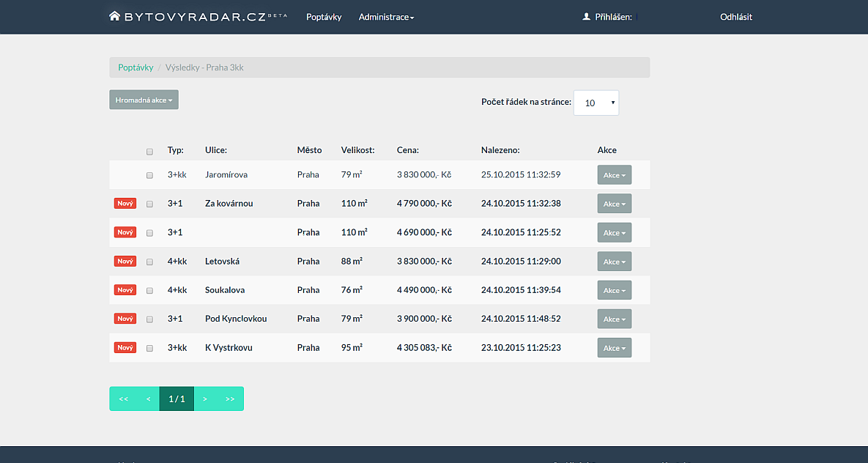Go to first page with << button
The height and width of the screenshot is (463, 868).
[x=123, y=399]
